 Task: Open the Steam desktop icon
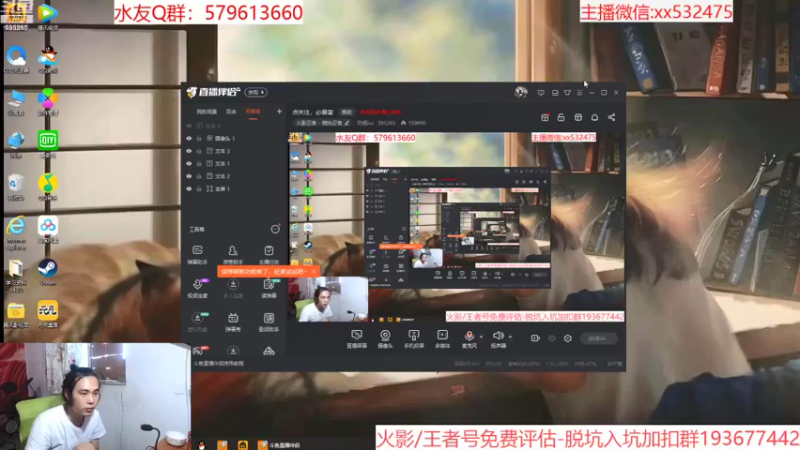[x=47, y=272]
